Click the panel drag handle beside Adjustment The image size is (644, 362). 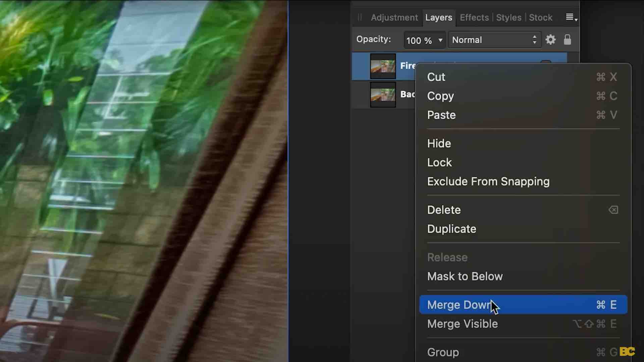360,17
